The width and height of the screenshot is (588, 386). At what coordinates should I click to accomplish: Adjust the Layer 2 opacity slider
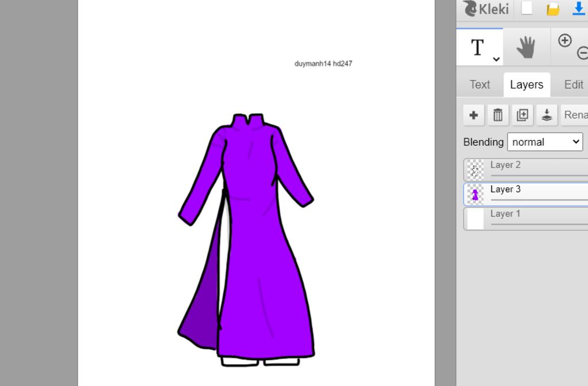(x=539, y=175)
